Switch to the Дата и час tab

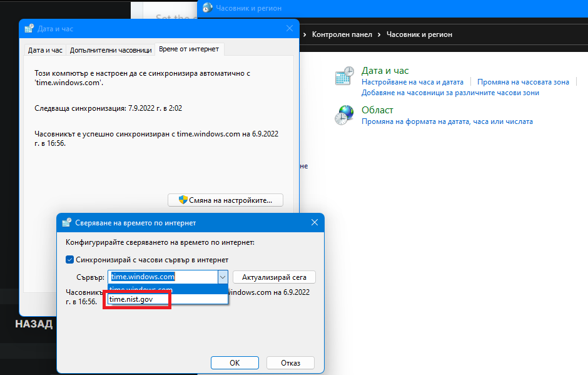[x=45, y=50]
